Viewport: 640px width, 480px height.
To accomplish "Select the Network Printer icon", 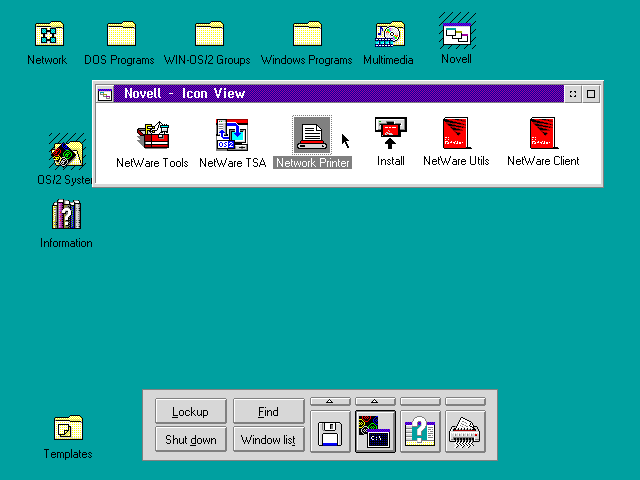I will 312,135.
